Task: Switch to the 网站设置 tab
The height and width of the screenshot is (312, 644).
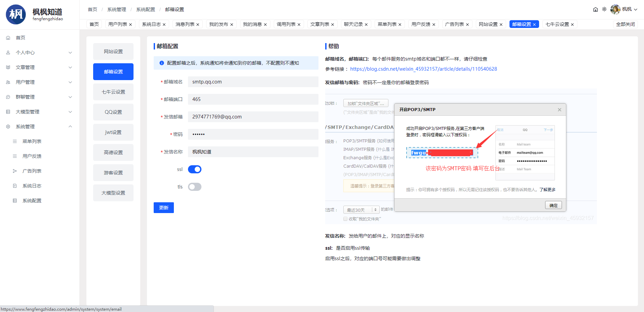Action: pyautogui.click(x=488, y=24)
